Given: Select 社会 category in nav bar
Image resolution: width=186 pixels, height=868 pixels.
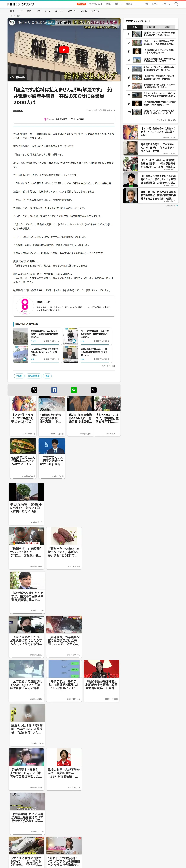Looking at the screenshot, I should tap(21, 11).
